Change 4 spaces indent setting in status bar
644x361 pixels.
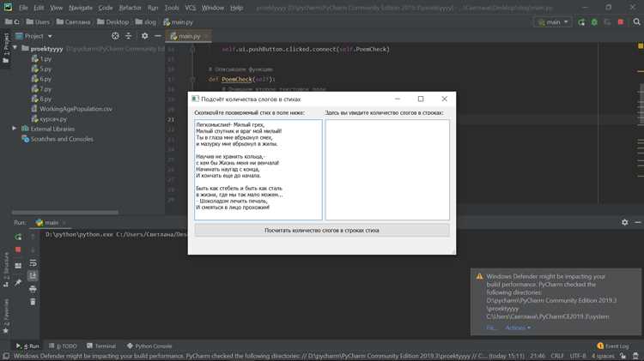[x=603, y=356]
